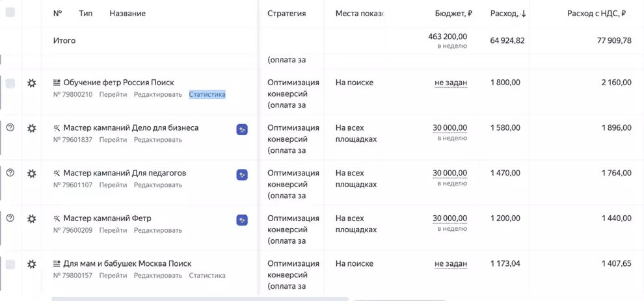Open highlighted Статистика for № 79800210
Viewport: 644px width, 301px height.
pyautogui.click(x=207, y=94)
